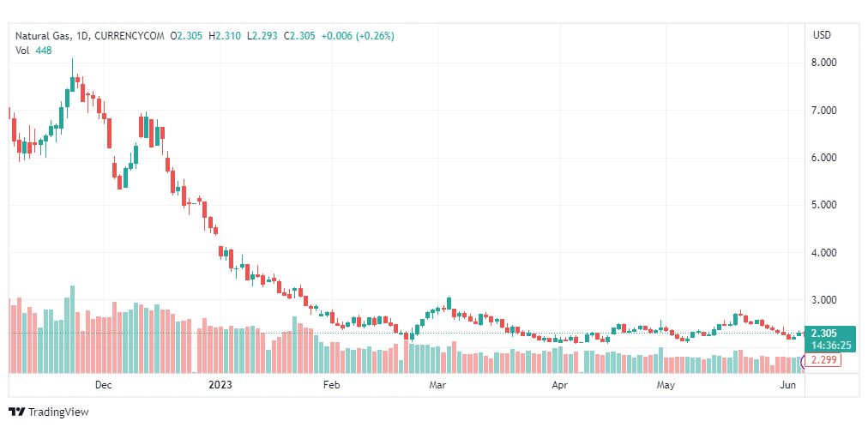Screen dimensions: 868x427
Task: Click the May label on time axis
Action: tap(666, 385)
